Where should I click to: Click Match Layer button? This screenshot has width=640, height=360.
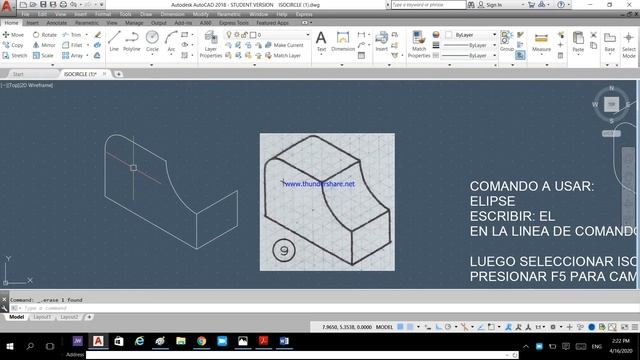click(283, 55)
